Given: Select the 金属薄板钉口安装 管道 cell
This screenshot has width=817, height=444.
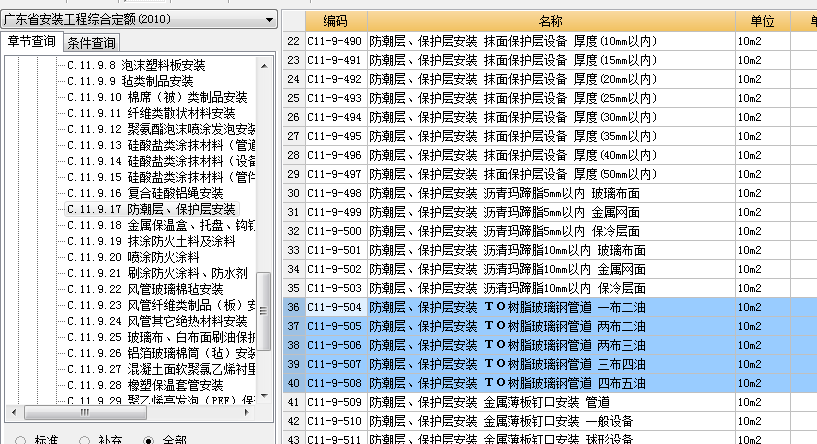Looking at the screenshot, I should pos(551,402).
